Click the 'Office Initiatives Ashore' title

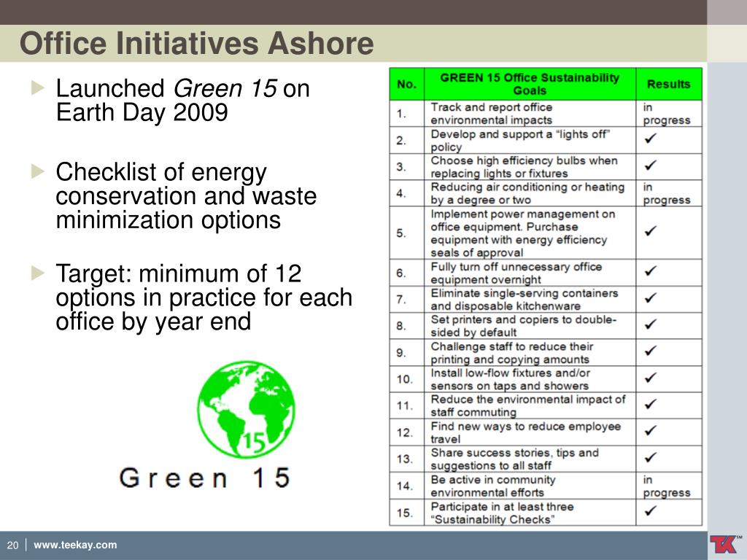[197, 43]
